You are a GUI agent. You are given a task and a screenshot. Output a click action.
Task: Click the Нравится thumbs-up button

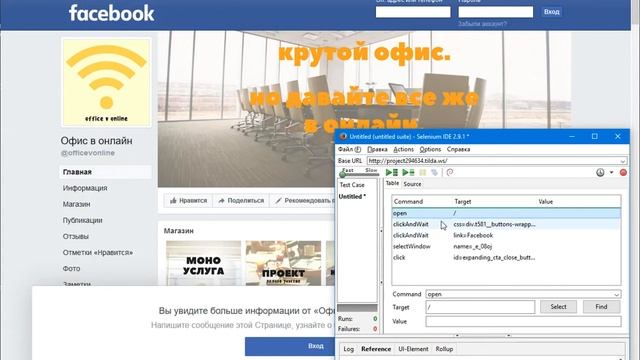[x=188, y=201]
